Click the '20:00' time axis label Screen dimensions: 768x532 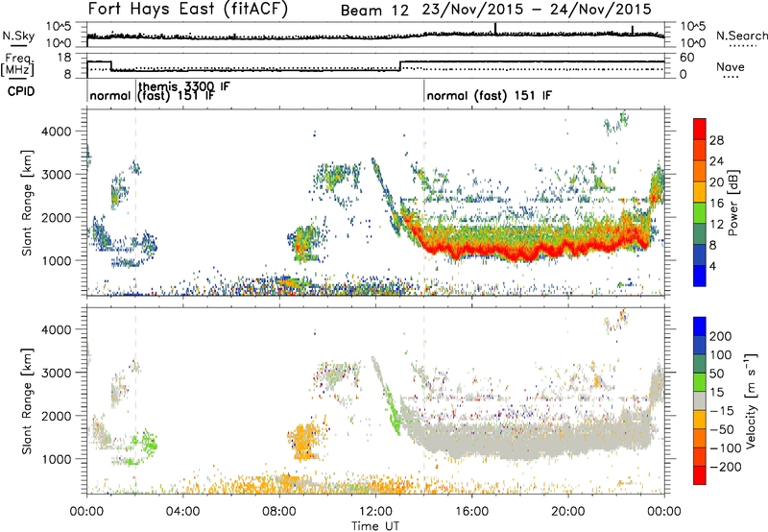tap(568, 512)
